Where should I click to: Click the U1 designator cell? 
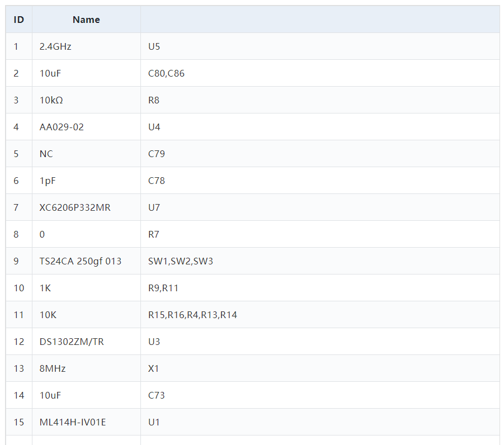tap(320, 422)
